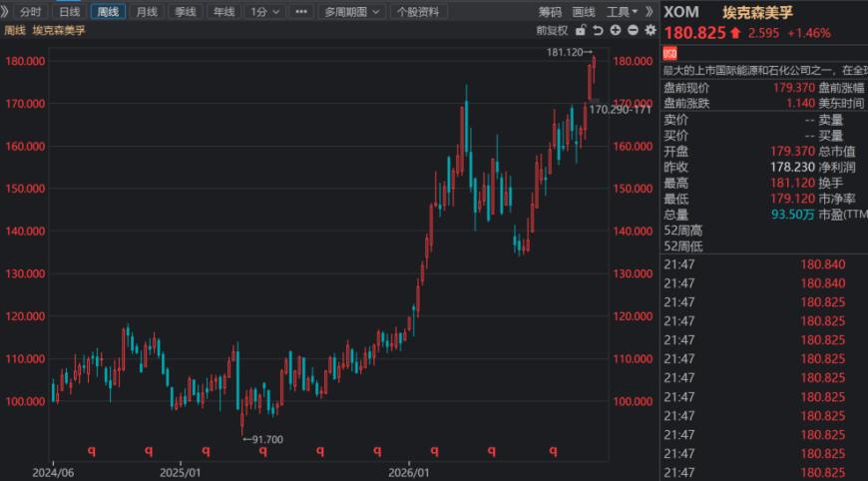Switch to the 分时 intraday chart tab

click(31, 12)
